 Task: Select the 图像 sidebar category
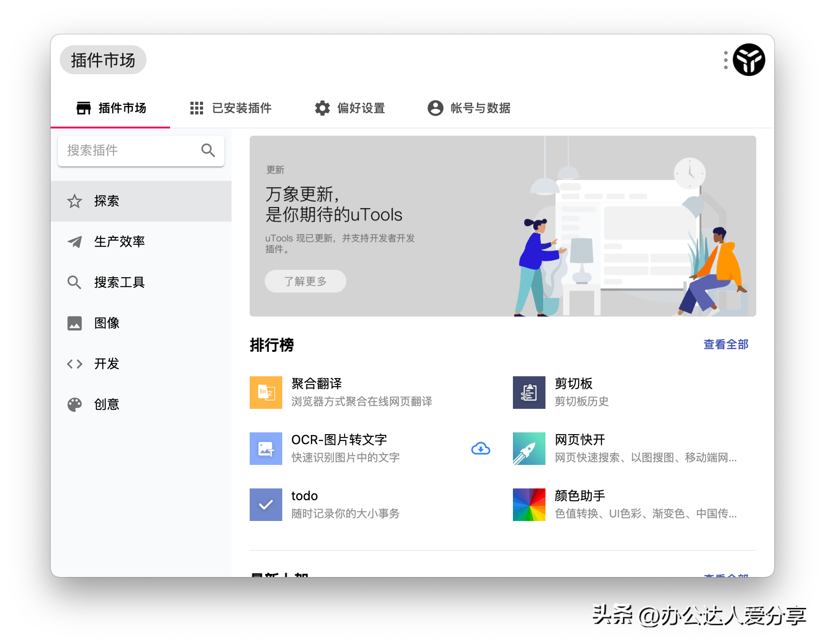[x=141, y=323]
